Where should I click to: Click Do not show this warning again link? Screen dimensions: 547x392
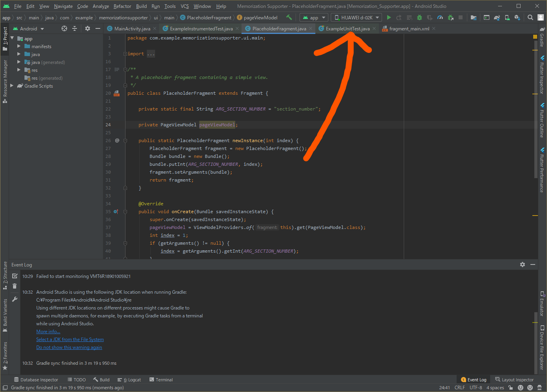(69, 347)
